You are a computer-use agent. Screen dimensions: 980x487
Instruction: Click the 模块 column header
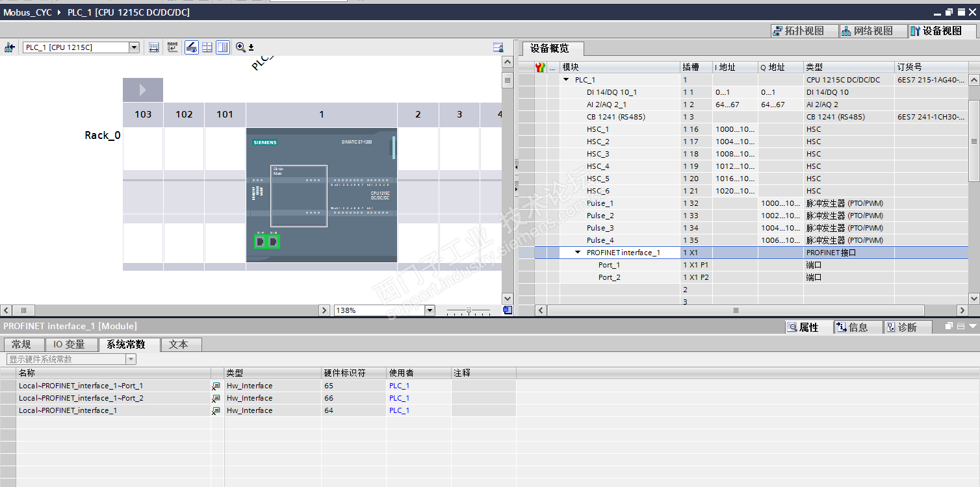[x=620, y=67]
